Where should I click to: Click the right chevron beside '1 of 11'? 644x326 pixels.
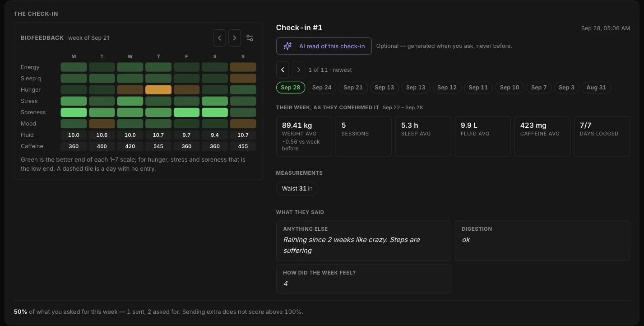click(298, 70)
